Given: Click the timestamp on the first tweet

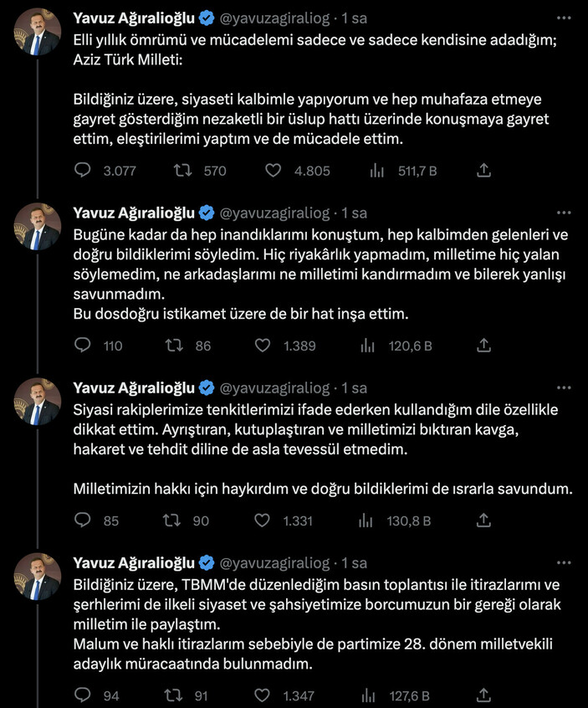Looking at the screenshot, I should click(350, 17).
